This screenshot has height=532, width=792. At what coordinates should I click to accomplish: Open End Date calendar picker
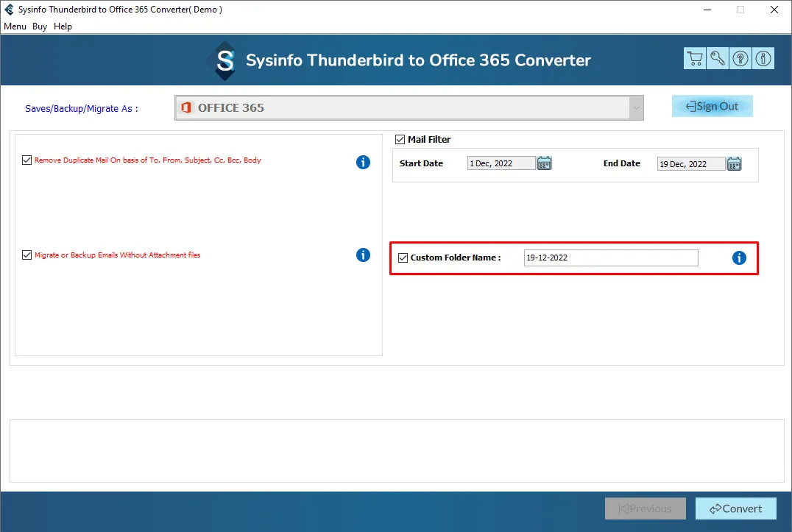[x=734, y=163]
